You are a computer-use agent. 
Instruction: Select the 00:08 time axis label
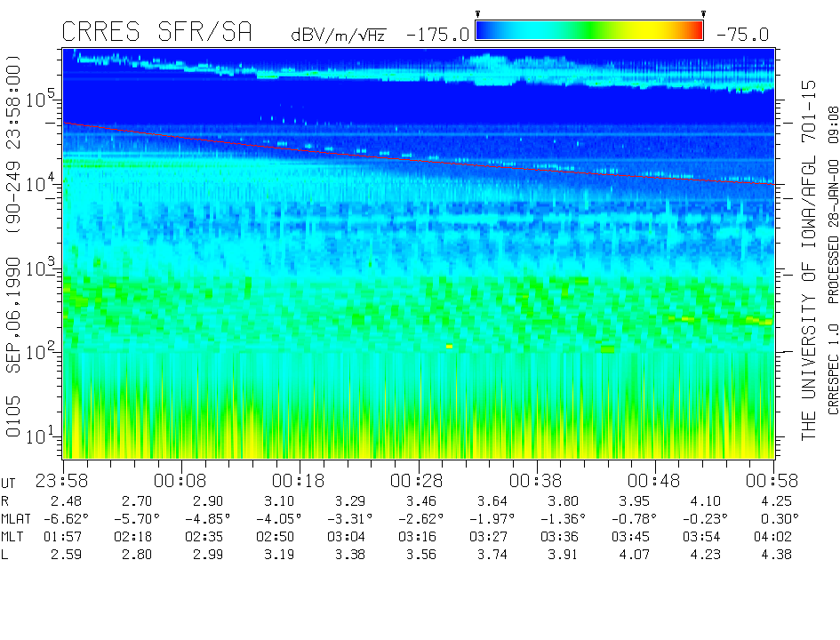180,480
